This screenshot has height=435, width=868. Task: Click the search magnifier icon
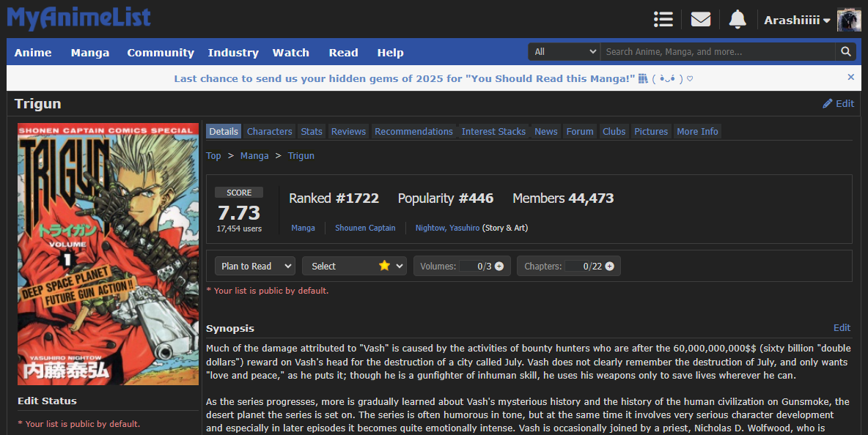[x=845, y=51]
